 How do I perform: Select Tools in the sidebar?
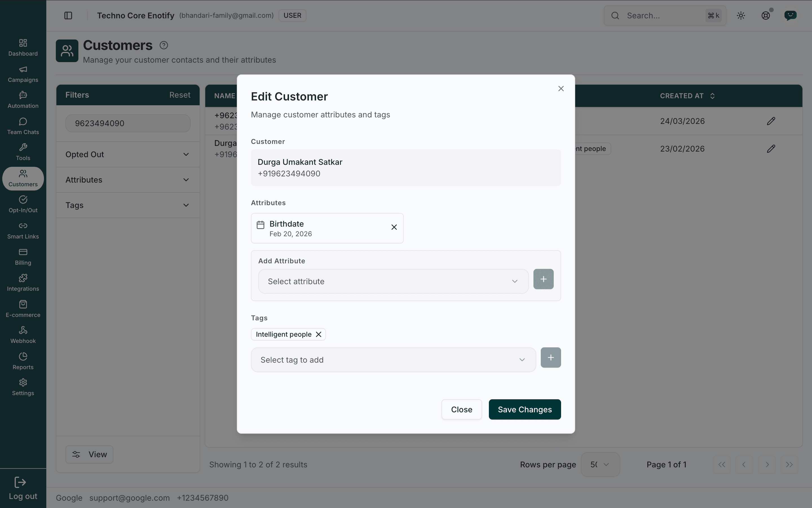[x=23, y=152]
